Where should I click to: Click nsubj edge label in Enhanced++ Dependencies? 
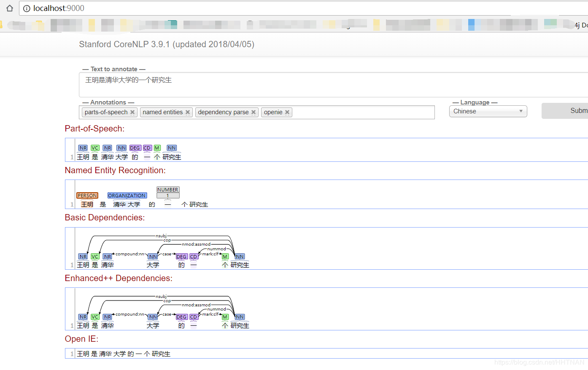pos(161,296)
